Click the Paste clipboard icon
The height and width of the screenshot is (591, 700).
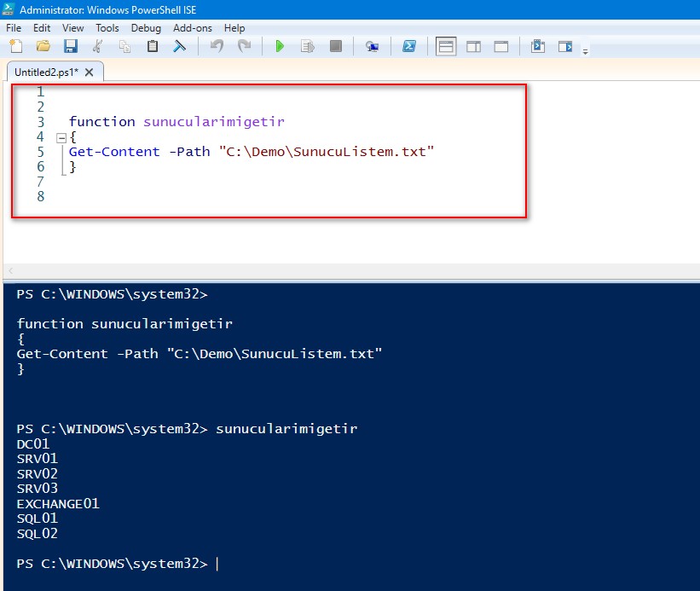coord(152,47)
